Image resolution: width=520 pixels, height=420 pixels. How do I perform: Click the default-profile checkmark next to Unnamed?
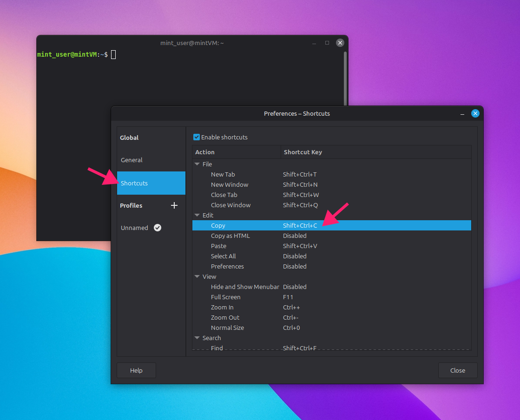(x=158, y=228)
